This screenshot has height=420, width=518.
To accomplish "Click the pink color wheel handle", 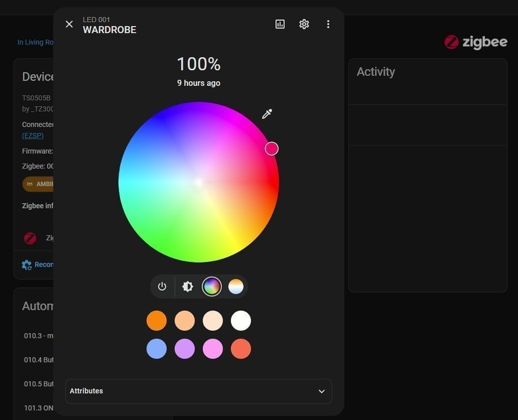I will (272, 149).
